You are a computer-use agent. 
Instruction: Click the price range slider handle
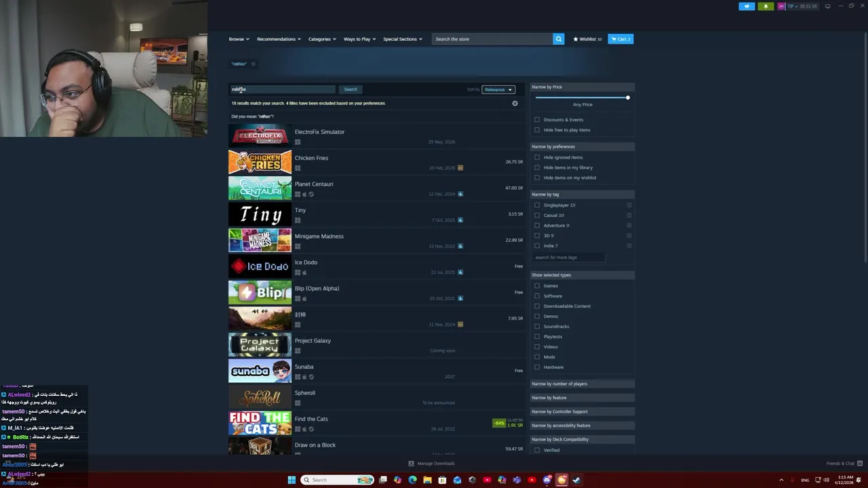(628, 98)
